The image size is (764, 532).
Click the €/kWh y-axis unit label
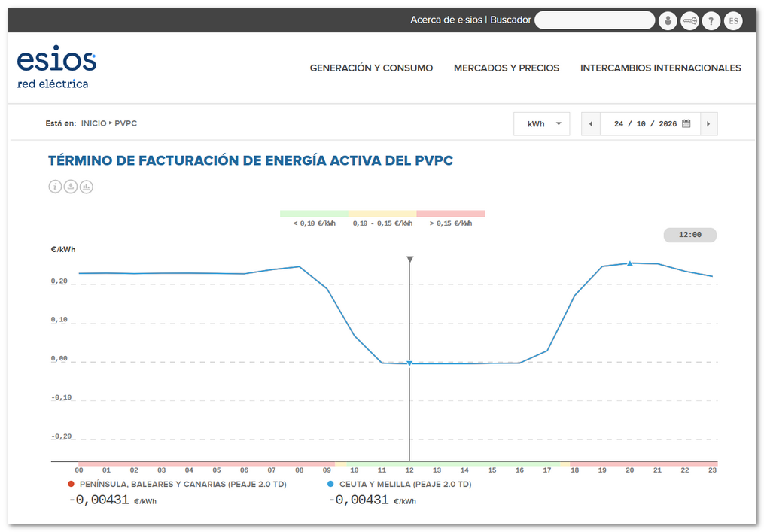(63, 249)
